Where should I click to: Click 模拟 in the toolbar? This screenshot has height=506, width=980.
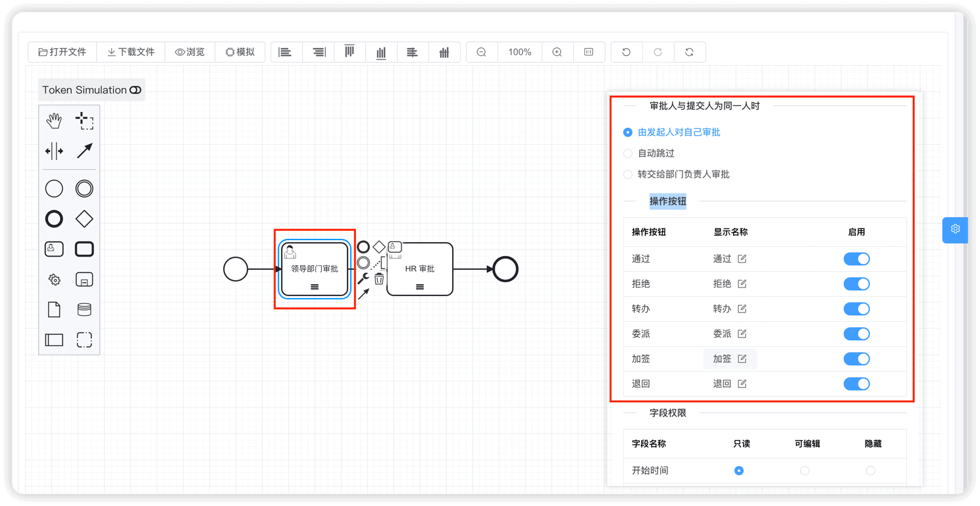pyautogui.click(x=240, y=51)
